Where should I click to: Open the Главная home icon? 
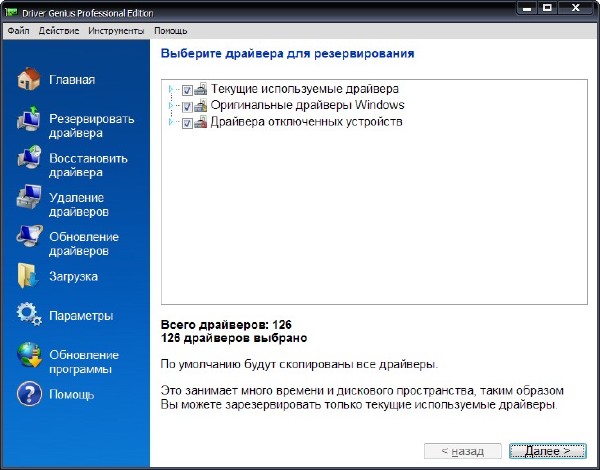pyautogui.click(x=29, y=80)
